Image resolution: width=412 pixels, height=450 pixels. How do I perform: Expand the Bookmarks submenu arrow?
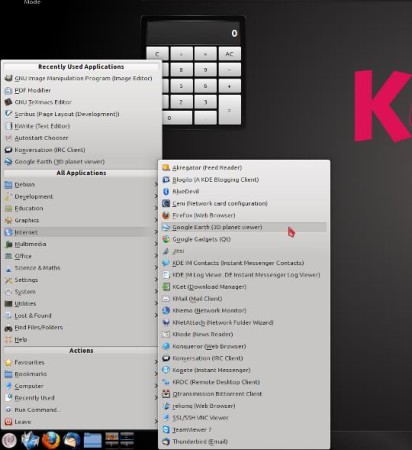[156, 374]
